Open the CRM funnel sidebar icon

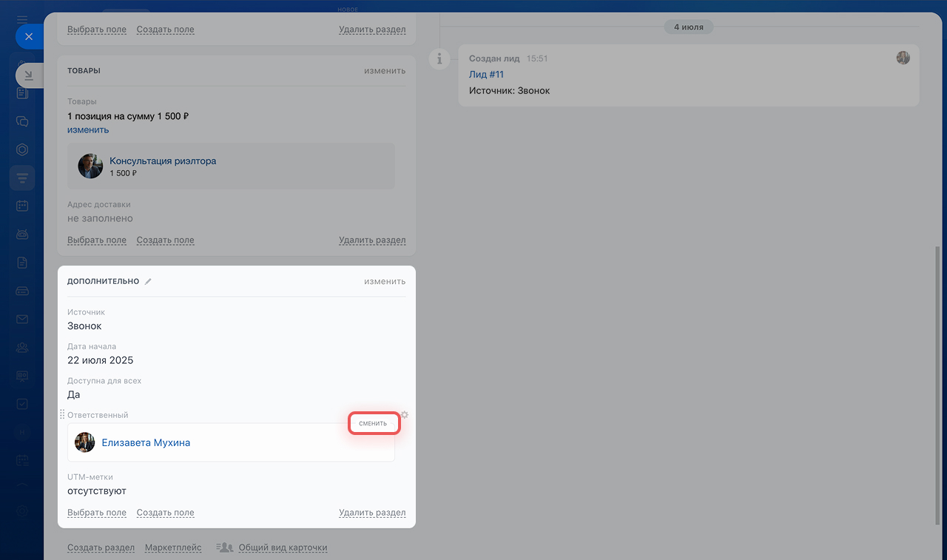[22, 178]
